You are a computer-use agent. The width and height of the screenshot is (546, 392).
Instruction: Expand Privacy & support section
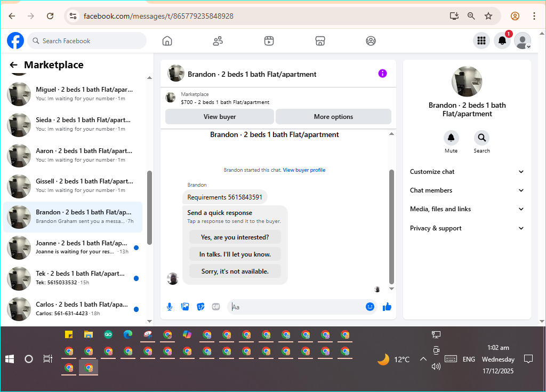(467, 228)
